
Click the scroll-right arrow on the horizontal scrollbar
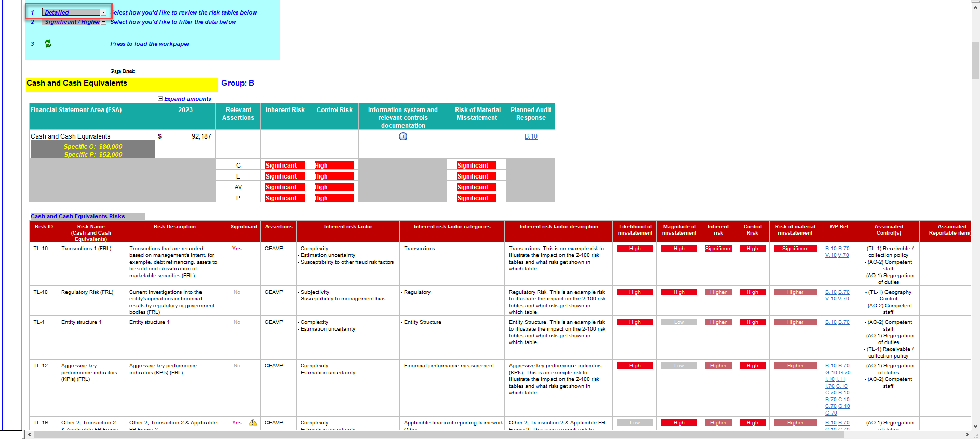[x=966, y=435]
